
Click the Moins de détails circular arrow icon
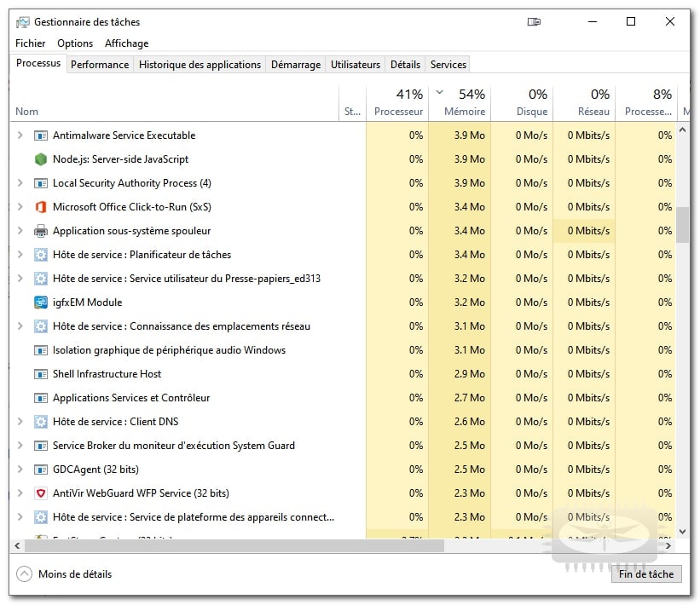(x=24, y=574)
